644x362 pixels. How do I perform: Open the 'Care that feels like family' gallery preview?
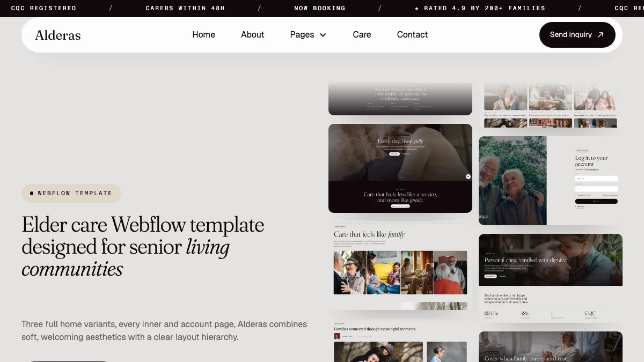(400, 266)
